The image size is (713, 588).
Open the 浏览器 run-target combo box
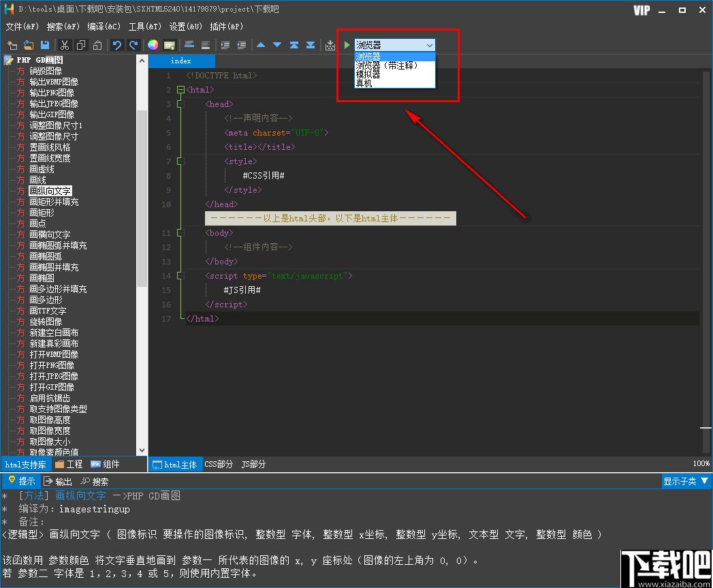coord(394,44)
